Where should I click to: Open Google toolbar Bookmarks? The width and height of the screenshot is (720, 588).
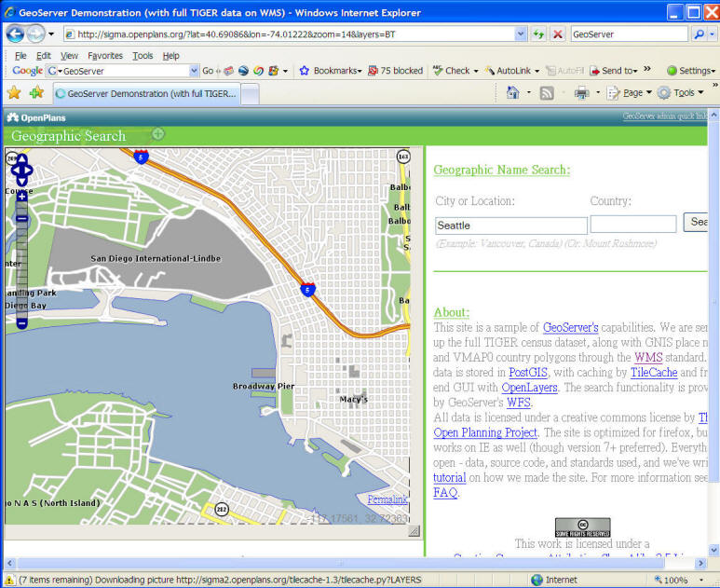pyautogui.click(x=331, y=71)
